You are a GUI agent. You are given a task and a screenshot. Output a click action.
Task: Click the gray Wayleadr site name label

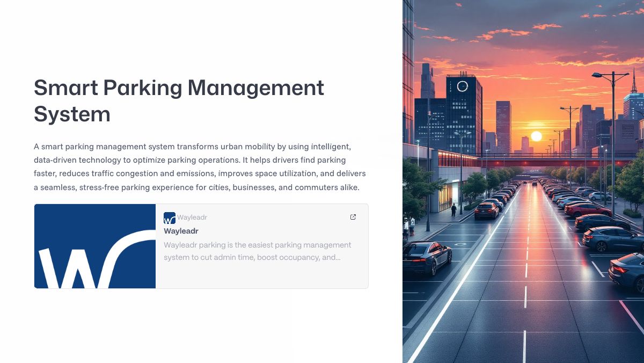pos(192,217)
